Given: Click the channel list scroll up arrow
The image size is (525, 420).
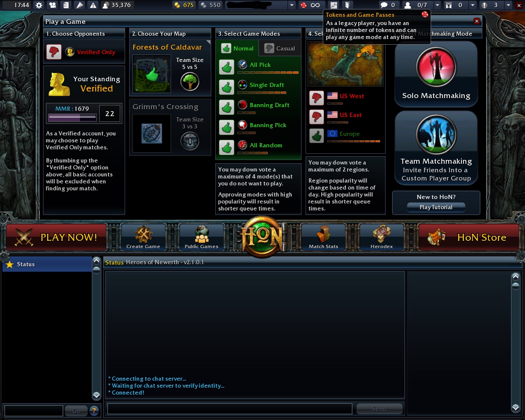Looking at the screenshot, I should [x=96, y=260].
